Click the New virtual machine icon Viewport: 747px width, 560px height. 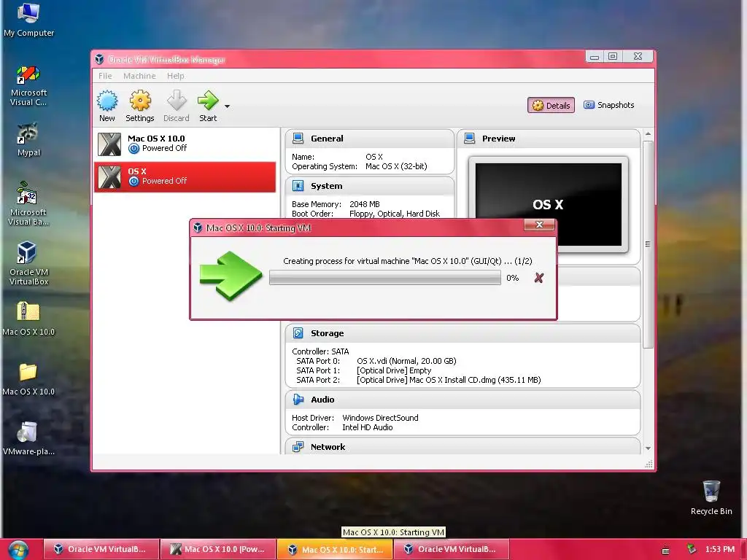107,101
